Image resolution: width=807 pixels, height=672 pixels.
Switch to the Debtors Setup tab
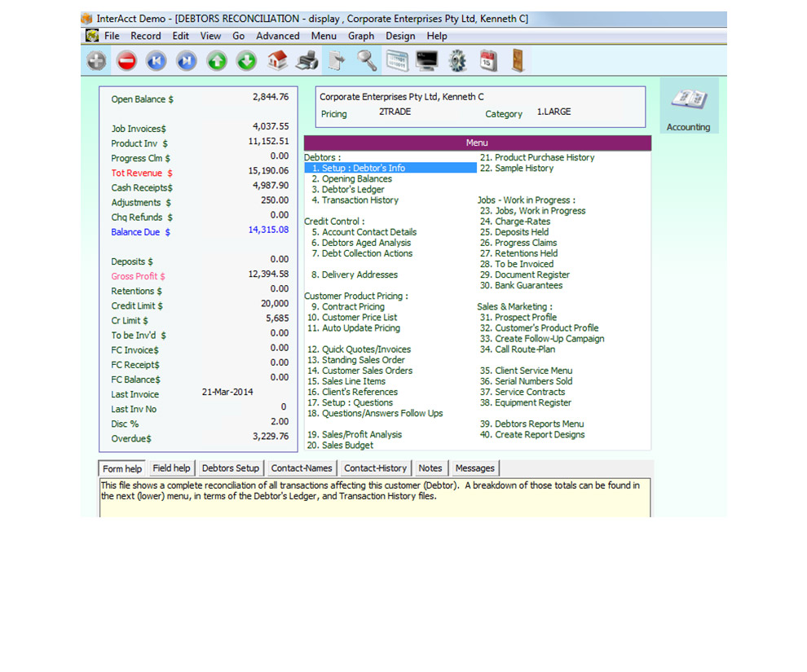click(231, 468)
